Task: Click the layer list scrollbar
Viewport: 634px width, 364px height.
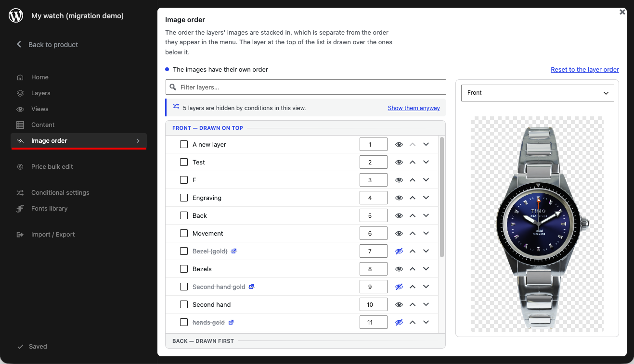Action: (x=442, y=197)
